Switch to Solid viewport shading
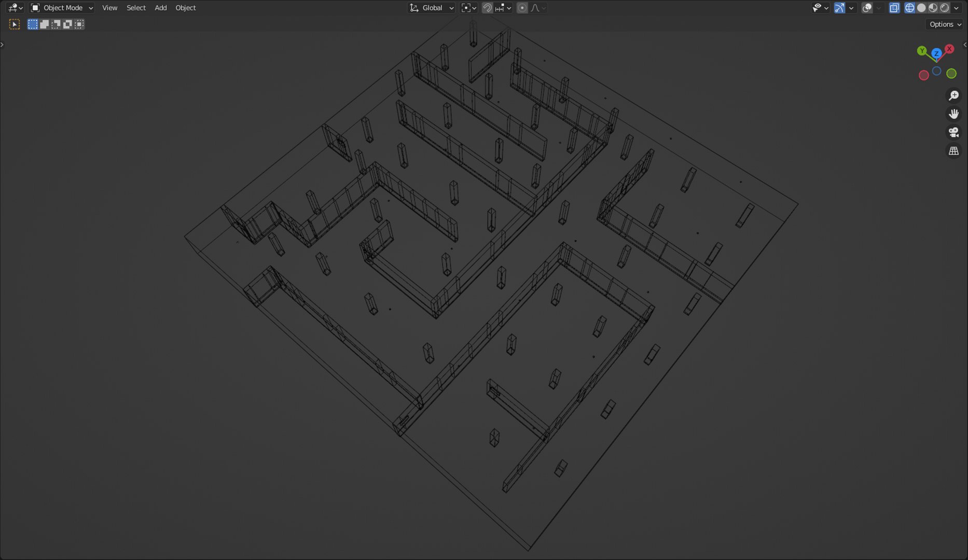The width and height of the screenshot is (968, 560). [x=922, y=8]
